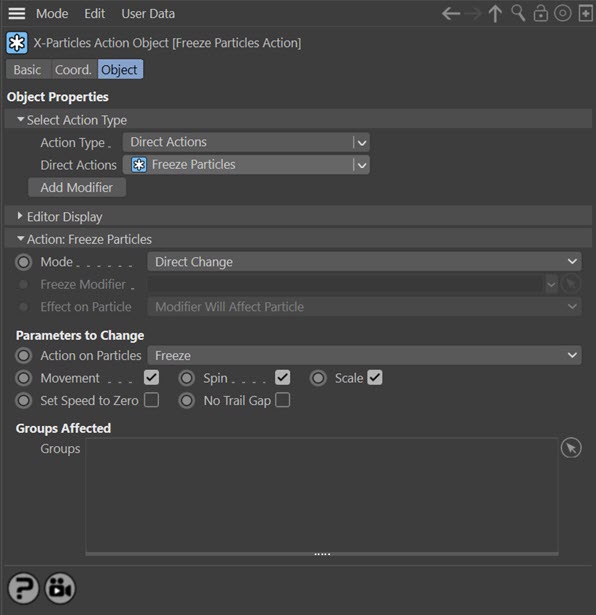Click the Freeze Modifier link field
Viewport: 596px width, 615px height.
click(x=346, y=284)
